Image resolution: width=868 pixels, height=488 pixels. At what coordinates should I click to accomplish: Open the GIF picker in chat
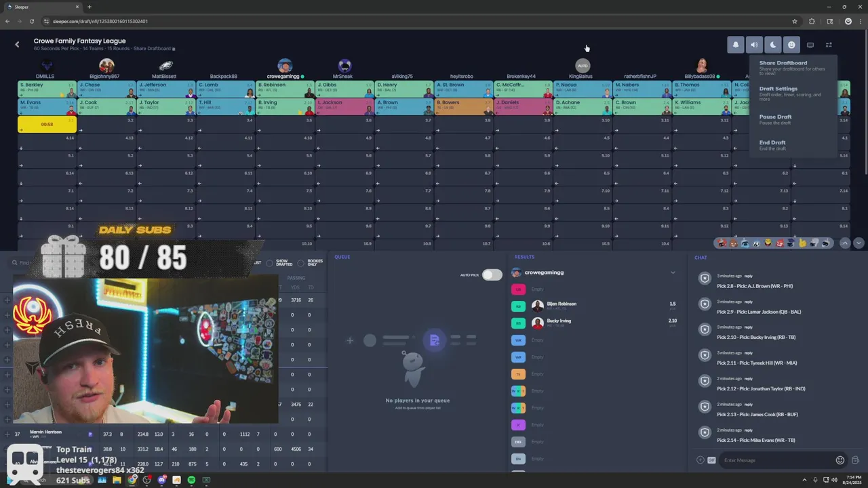pos(711,460)
